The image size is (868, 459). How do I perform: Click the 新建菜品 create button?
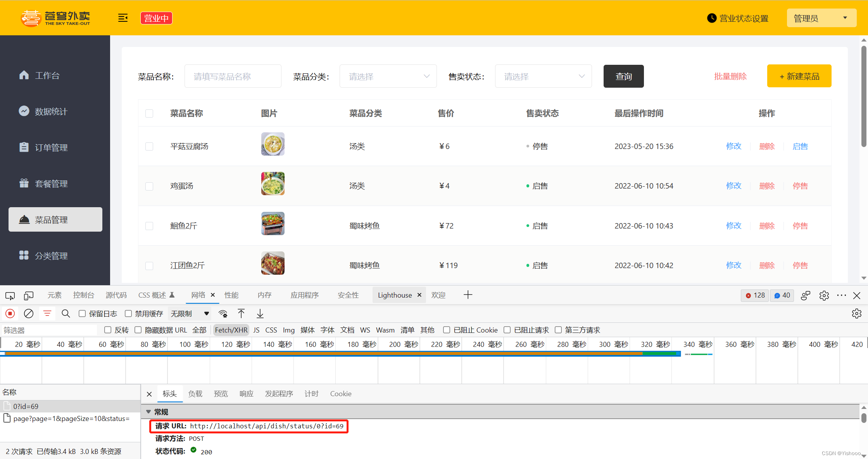tap(800, 76)
